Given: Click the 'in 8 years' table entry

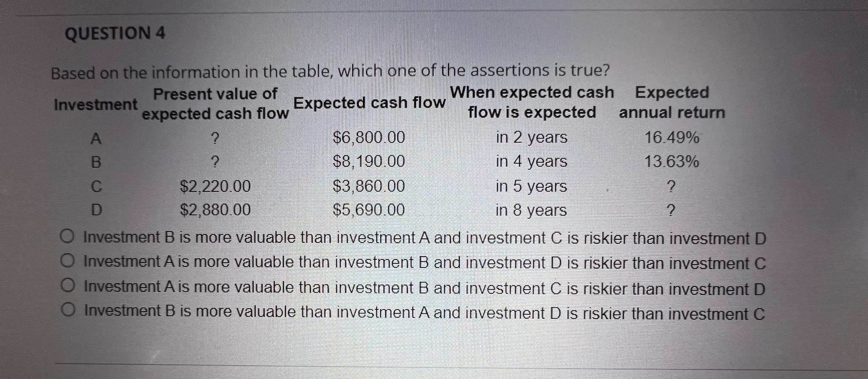Looking at the screenshot, I should pyautogui.click(x=531, y=210).
